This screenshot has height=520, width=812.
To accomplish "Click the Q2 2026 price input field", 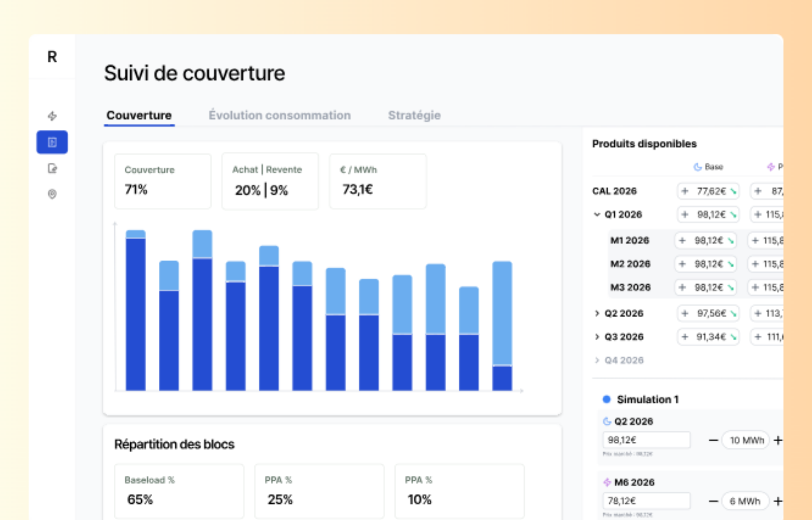I will (x=646, y=440).
